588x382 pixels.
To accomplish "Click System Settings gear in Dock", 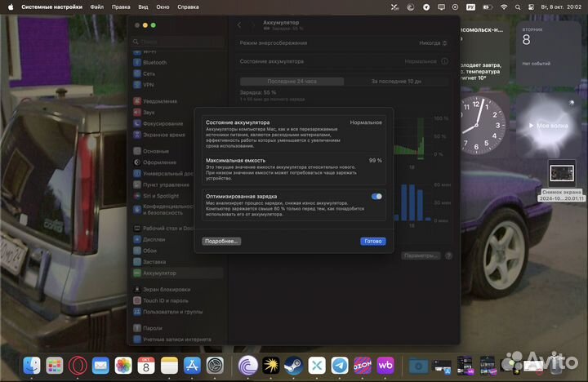I will 216,366.
